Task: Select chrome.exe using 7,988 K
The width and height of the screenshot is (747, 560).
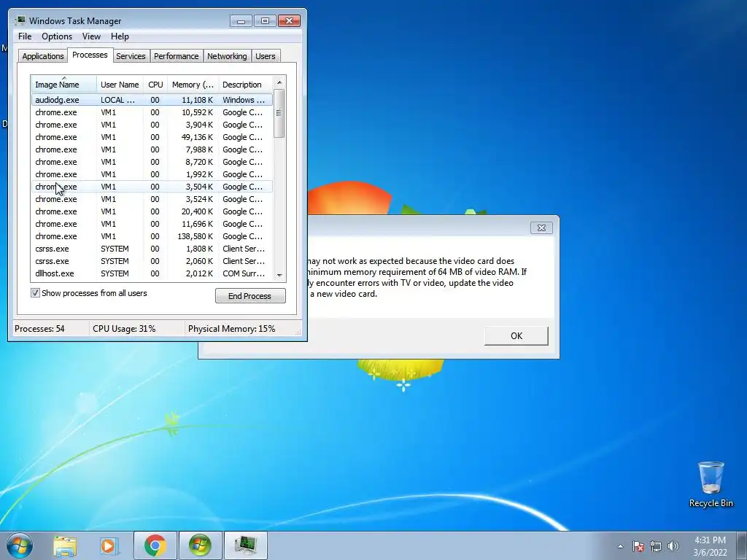Action: click(152, 149)
